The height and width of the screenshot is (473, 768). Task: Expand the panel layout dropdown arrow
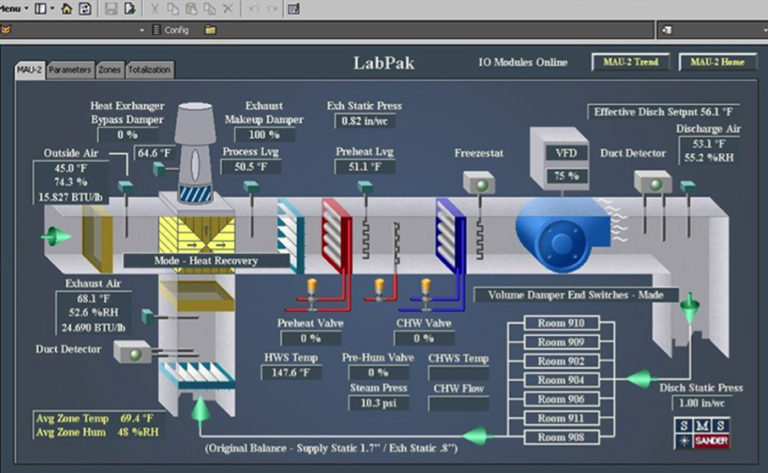click(x=49, y=8)
